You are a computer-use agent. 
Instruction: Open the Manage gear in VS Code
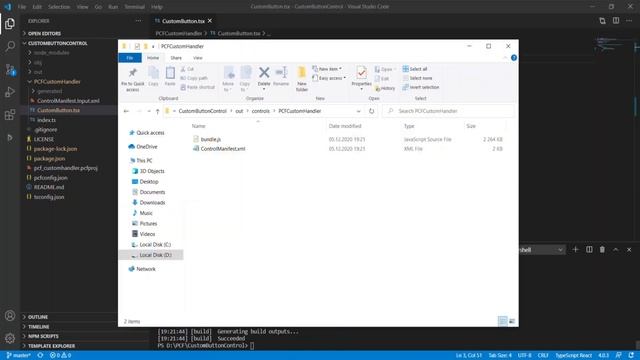[x=10, y=338]
